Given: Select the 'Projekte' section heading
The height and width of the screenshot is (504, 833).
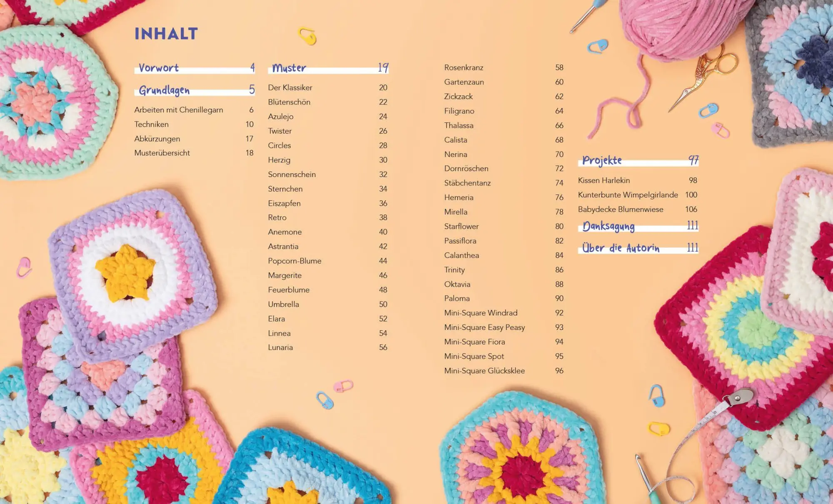Looking at the screenshot, I should (602, 160).
